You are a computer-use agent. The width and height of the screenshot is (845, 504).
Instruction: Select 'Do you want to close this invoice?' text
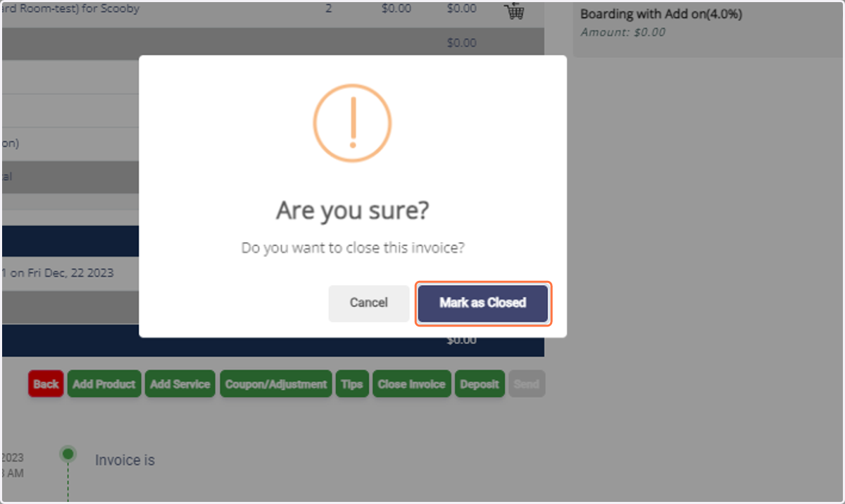tap(353, 248)
